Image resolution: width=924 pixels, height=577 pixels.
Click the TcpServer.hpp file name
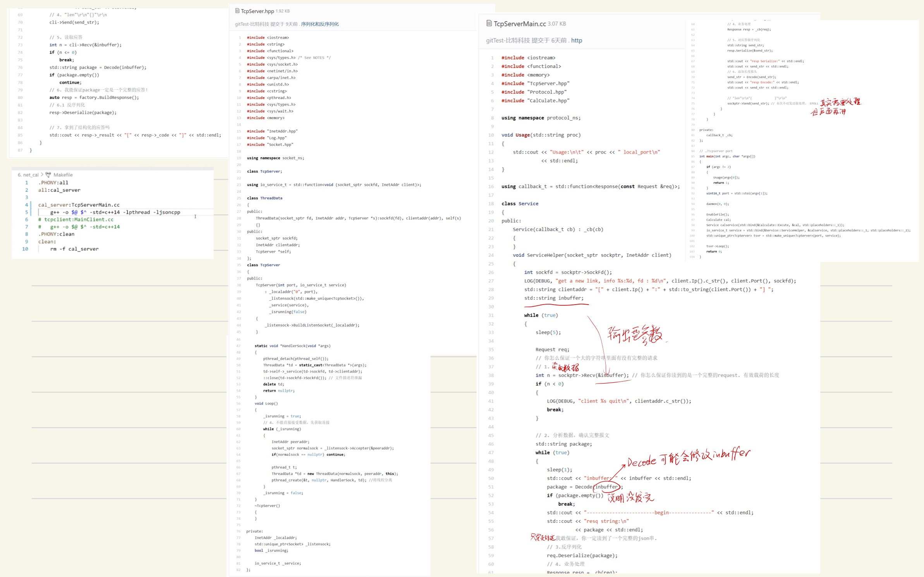click(x=257, y=11)
